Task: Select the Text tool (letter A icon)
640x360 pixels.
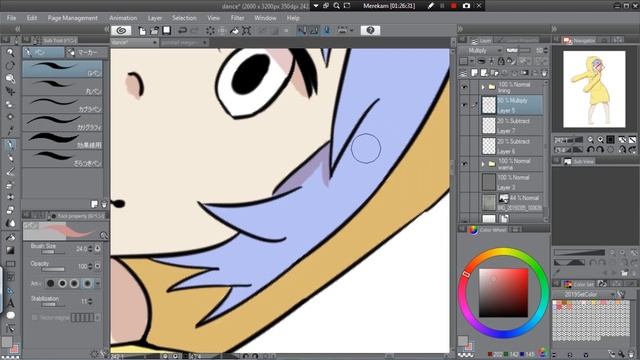Action: (x=10, y=303)
